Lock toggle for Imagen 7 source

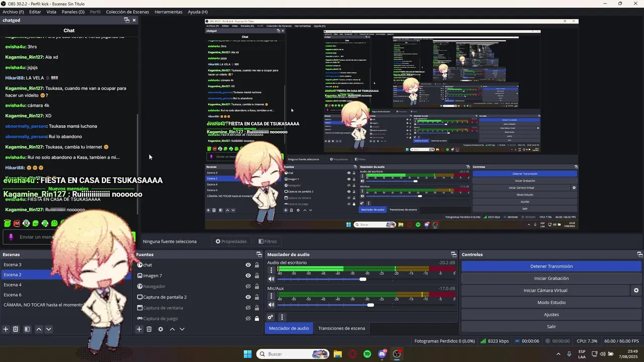point(257,276)
